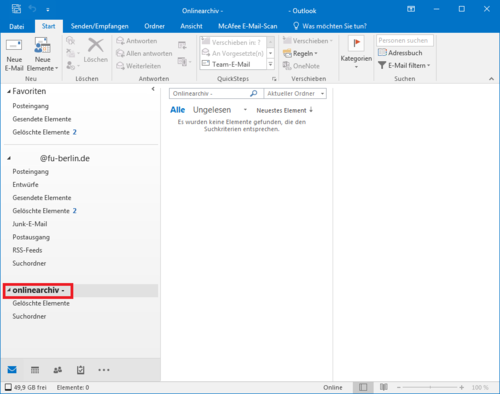
Task: Switch to the Ansicht tab
Action: 191,26
